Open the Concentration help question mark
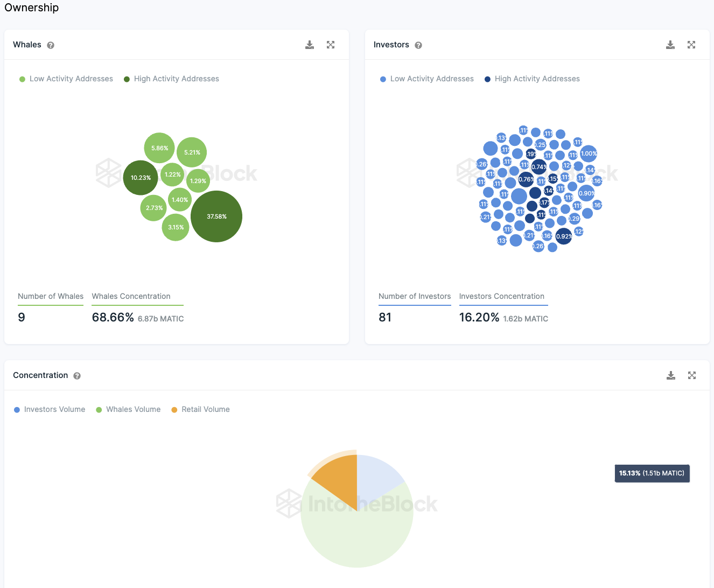Image resolution: width=714 pixels, height=588 pixels. [x=77, y=376]
